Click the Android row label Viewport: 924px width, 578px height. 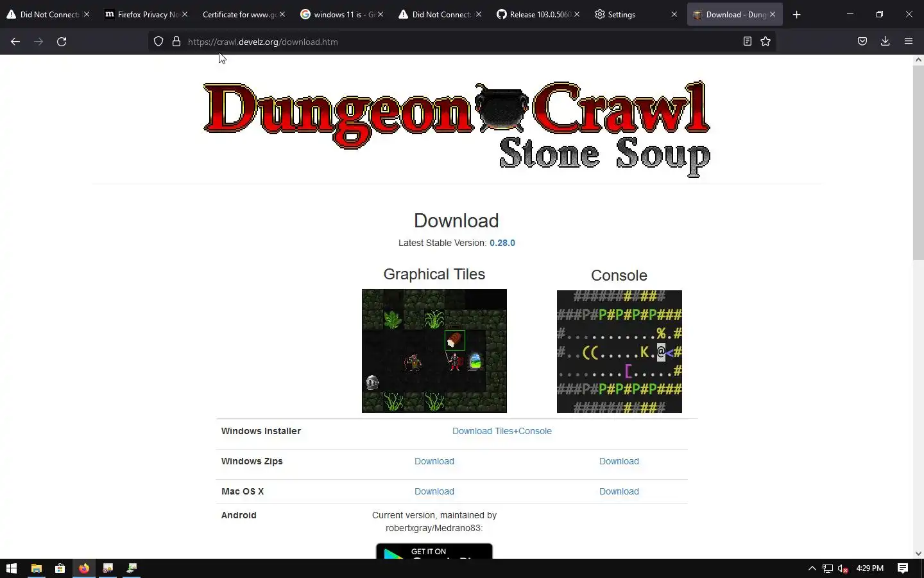coord(239,515)
